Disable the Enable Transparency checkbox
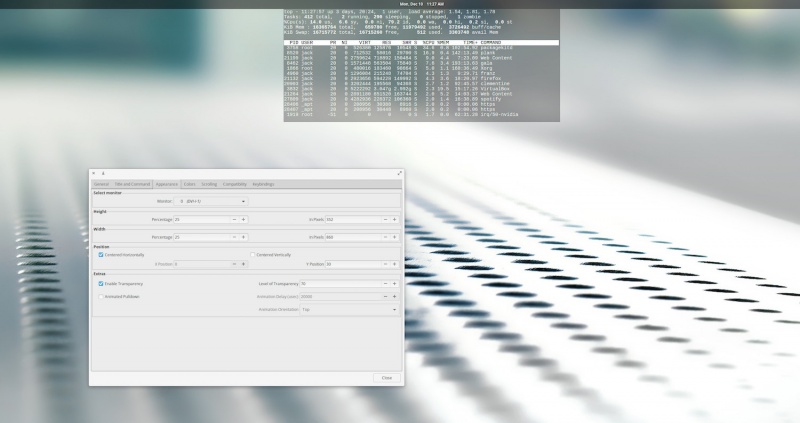800x423 pixels. pos(100,284)
